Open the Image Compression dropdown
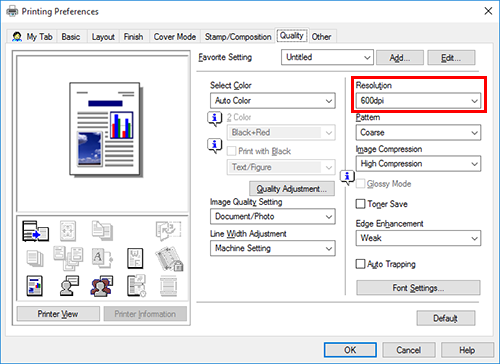Screen dimensions: 500x364 click(418, 164)
